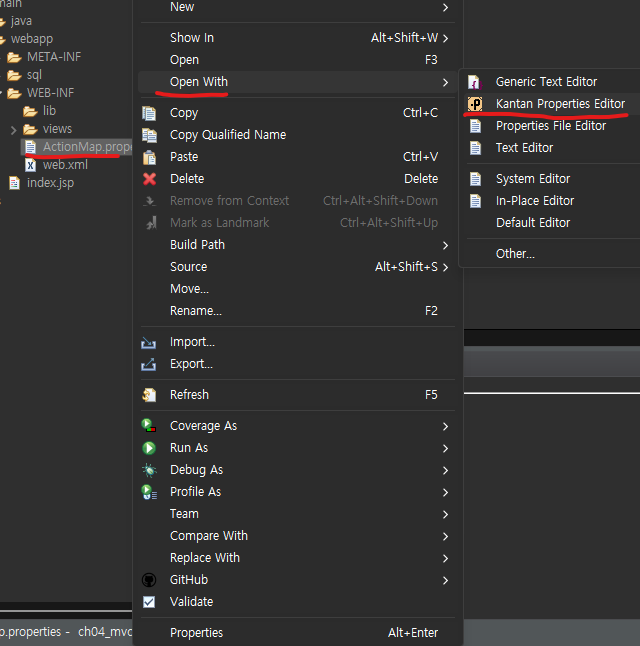
Task: Click the lib folder icon
Action: click(30, 111)
